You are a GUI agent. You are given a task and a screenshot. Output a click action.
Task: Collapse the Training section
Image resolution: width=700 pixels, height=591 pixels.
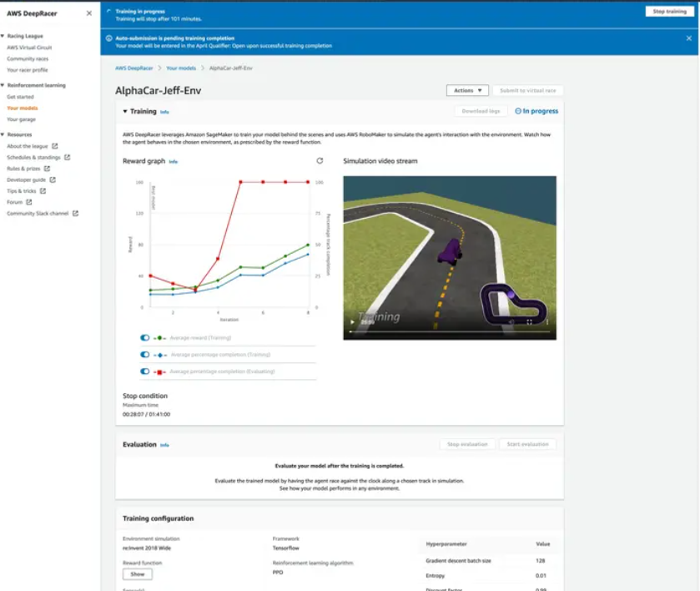125,111
